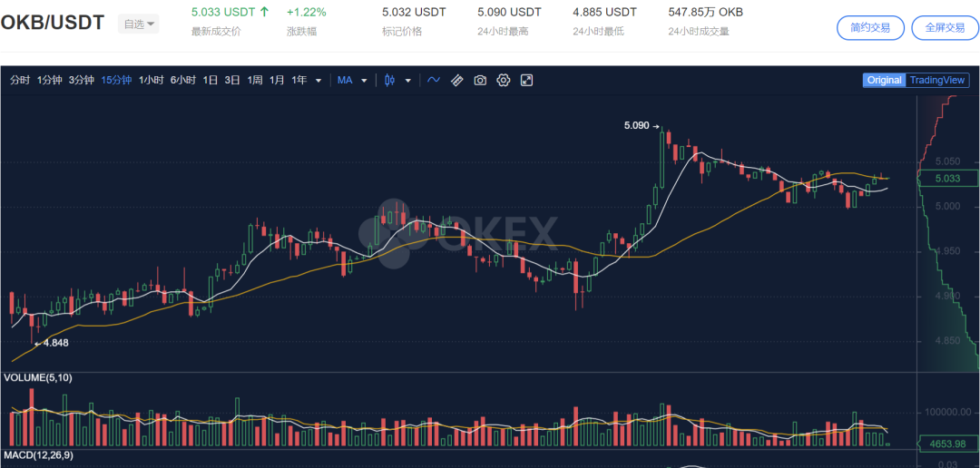Open the ruler drawing tools icon
Screen dimensions: 980x468
456,80
